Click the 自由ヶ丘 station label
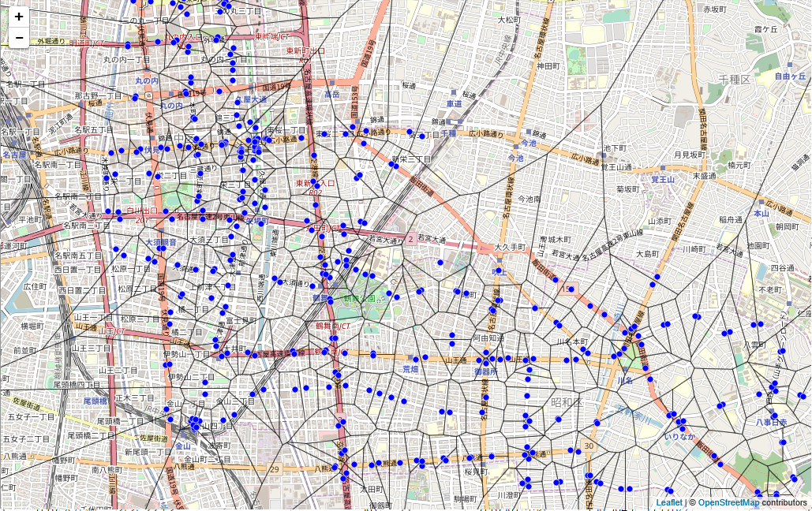 (x=790, y=76)
